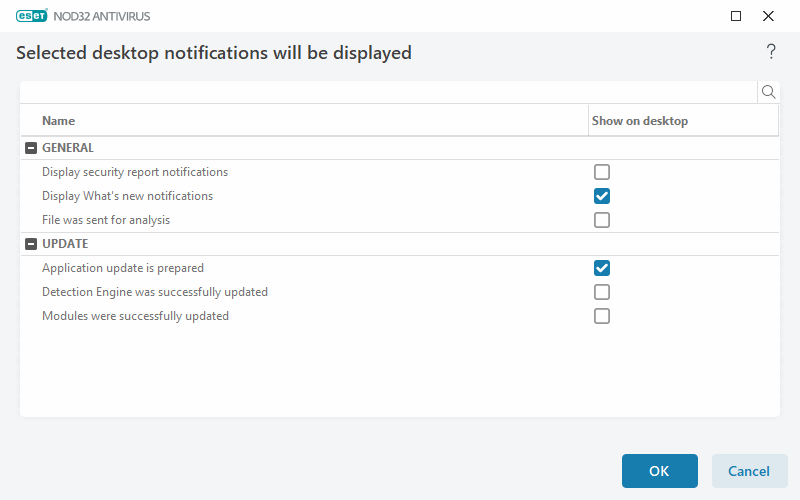
Task: Sort by the Name column header
Action: [x=59, y=121]
